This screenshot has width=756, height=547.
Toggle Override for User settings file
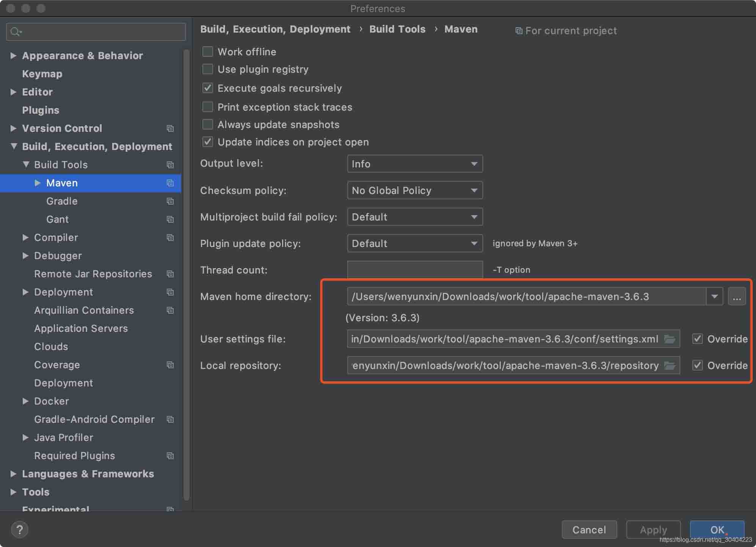point(697,339)
